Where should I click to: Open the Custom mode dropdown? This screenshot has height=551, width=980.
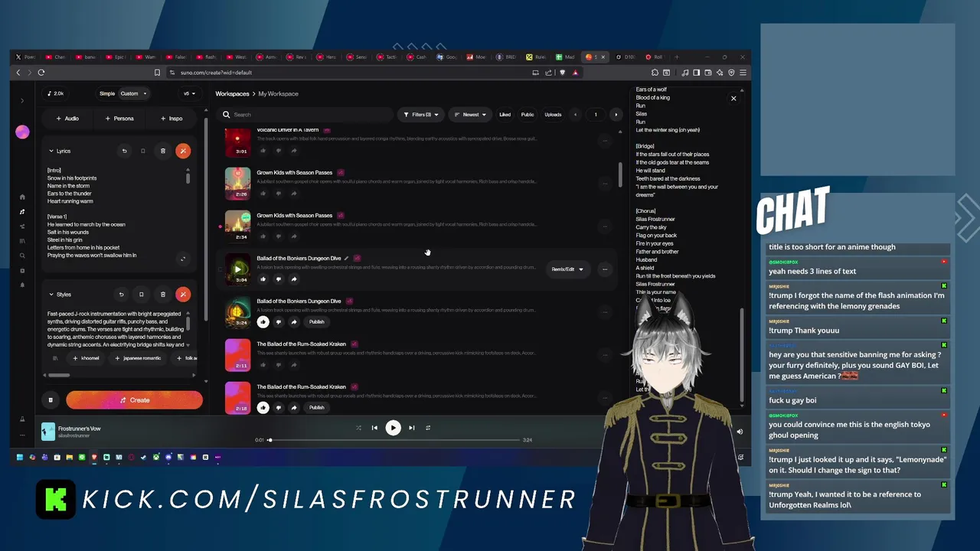[x=133, y=93]
